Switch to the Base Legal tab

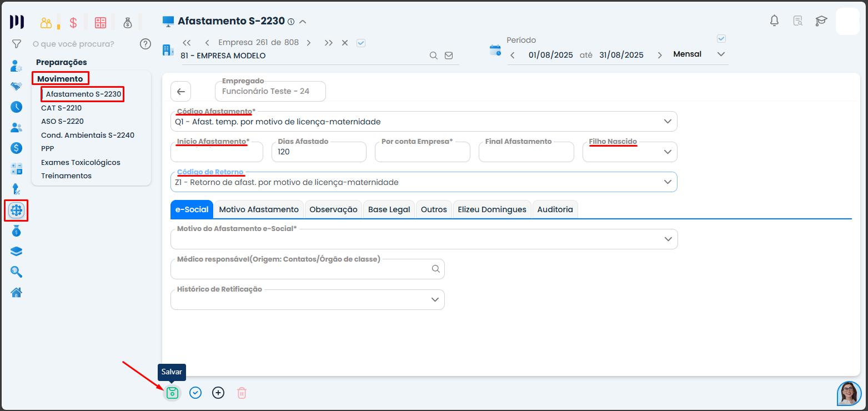click(x=389, y=209)
